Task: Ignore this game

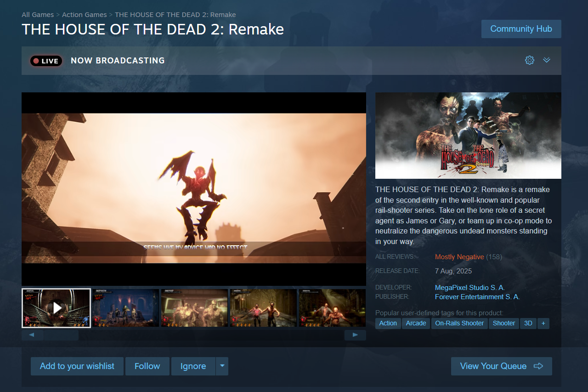Action: (193, 366)
